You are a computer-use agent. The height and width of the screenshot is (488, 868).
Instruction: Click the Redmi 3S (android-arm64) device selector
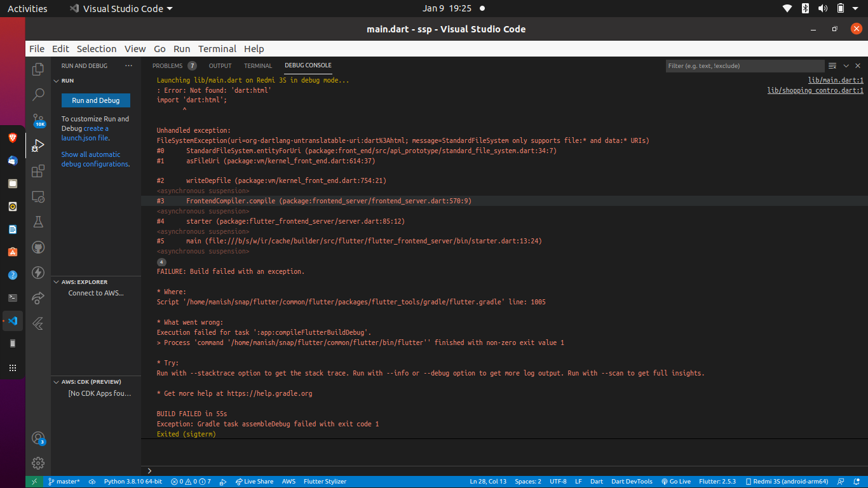pyautogui.click(x=787, y=482)
